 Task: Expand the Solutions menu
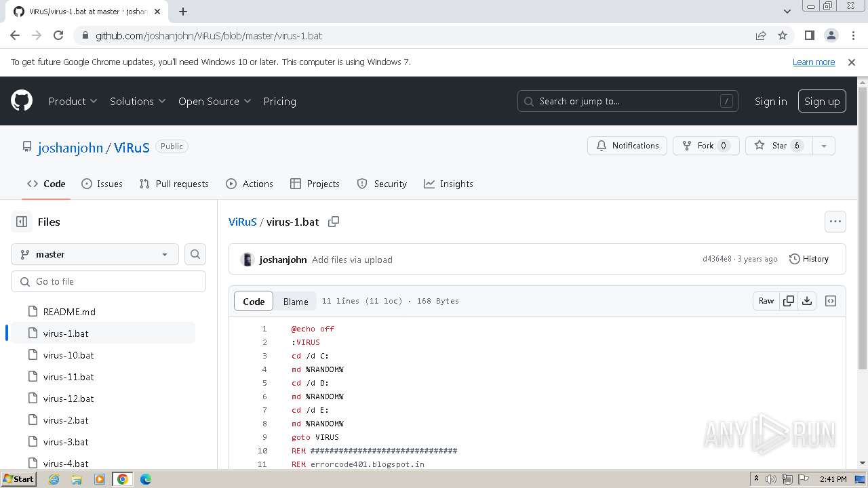tap(138, 101)
